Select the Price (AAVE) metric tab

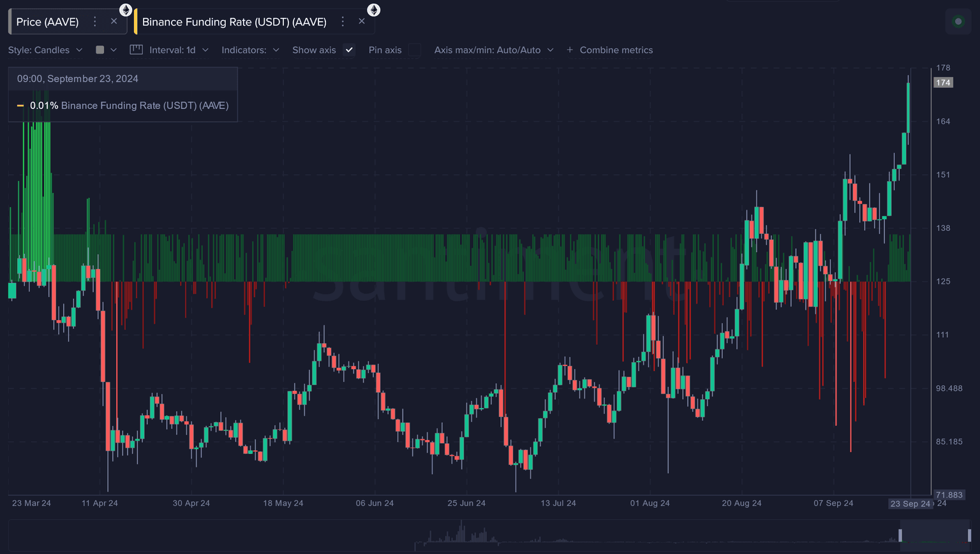pos(47,22)
